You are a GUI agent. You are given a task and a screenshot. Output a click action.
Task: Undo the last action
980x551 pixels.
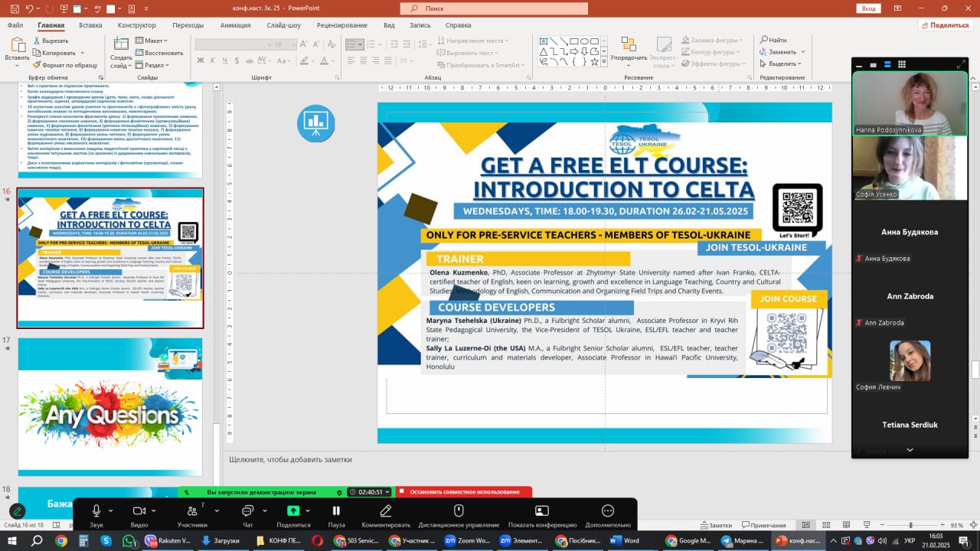pyautogui.click(x=29, y=8)
